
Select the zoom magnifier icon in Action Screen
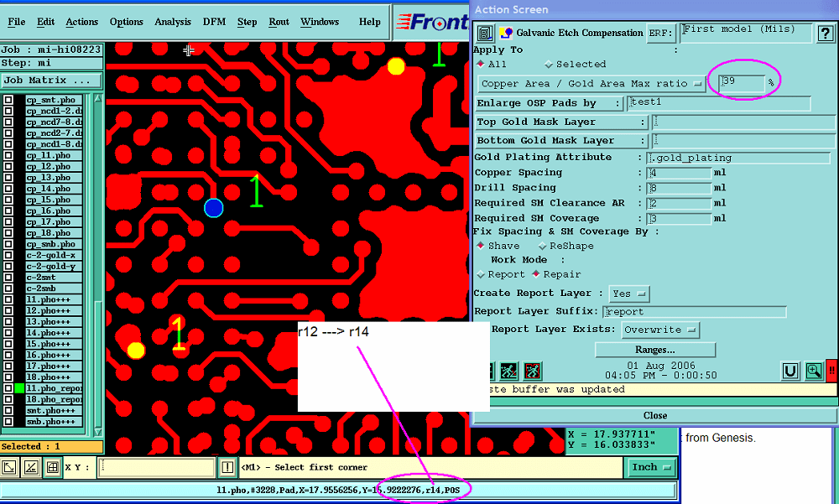(x=813, y=371)
